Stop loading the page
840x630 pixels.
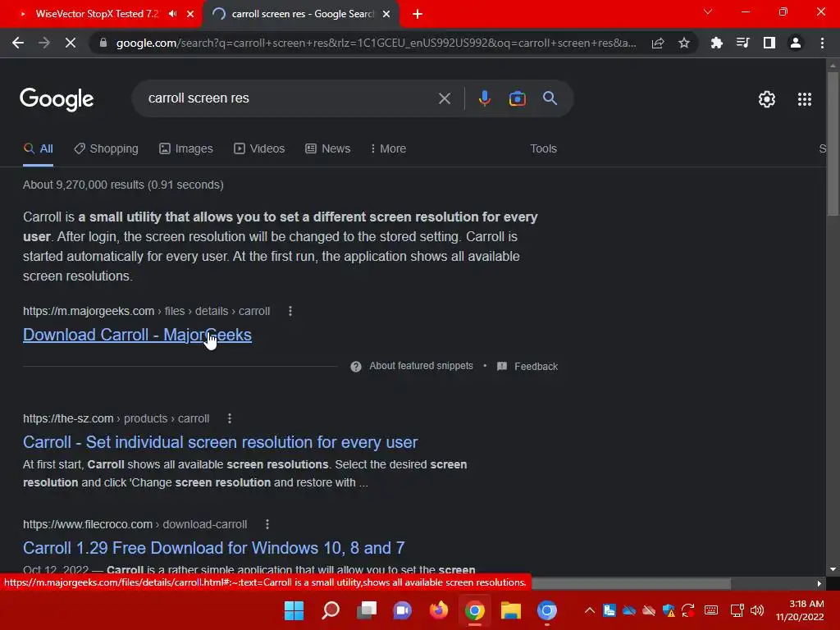[x=71, y=43]
